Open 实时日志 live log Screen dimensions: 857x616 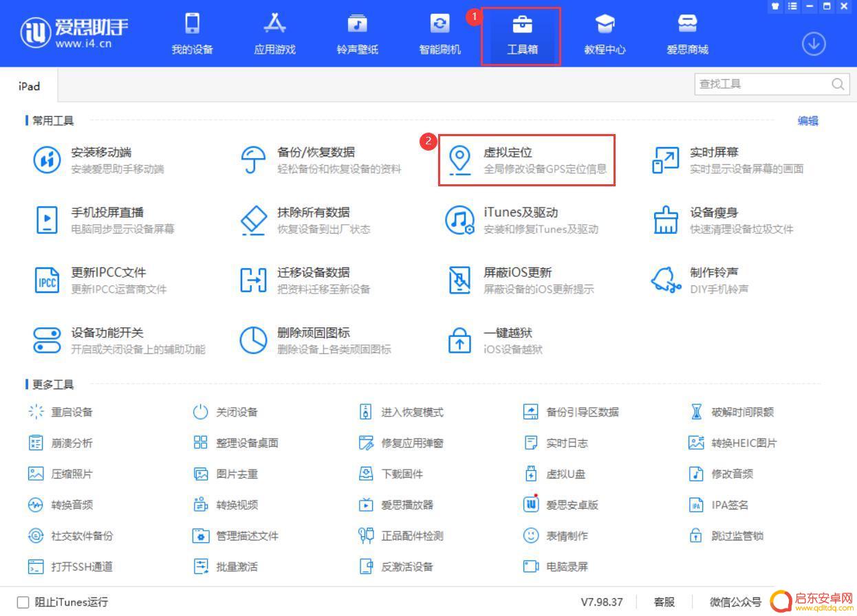(x=556, y=443)
